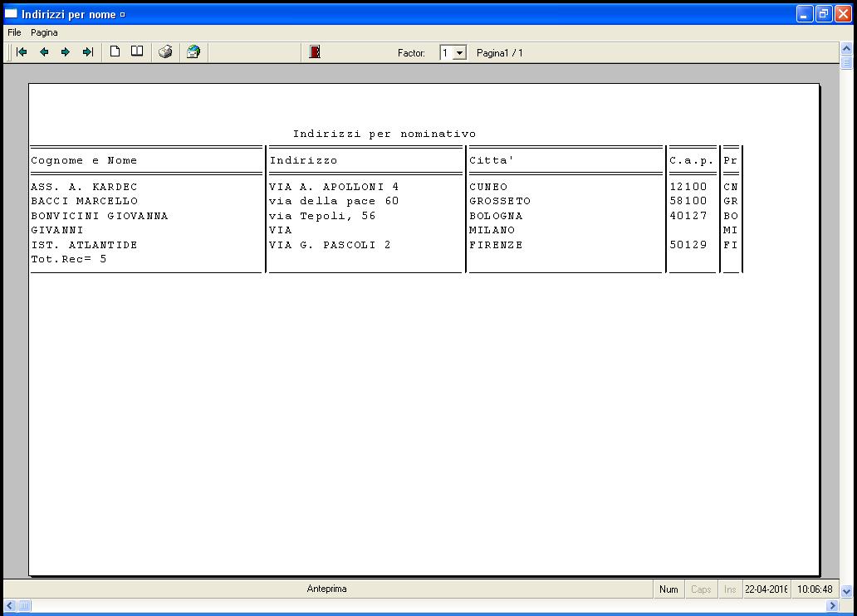Click the vertical scrollbar down arrow

[846, 591]
